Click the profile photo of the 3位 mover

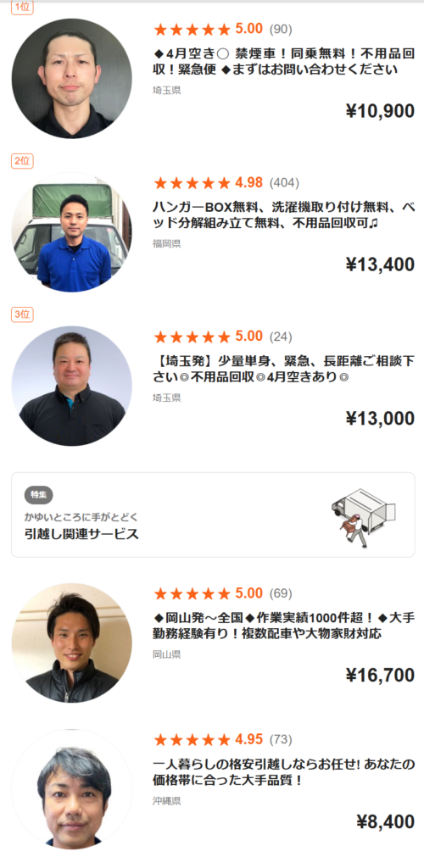point(72,386)
